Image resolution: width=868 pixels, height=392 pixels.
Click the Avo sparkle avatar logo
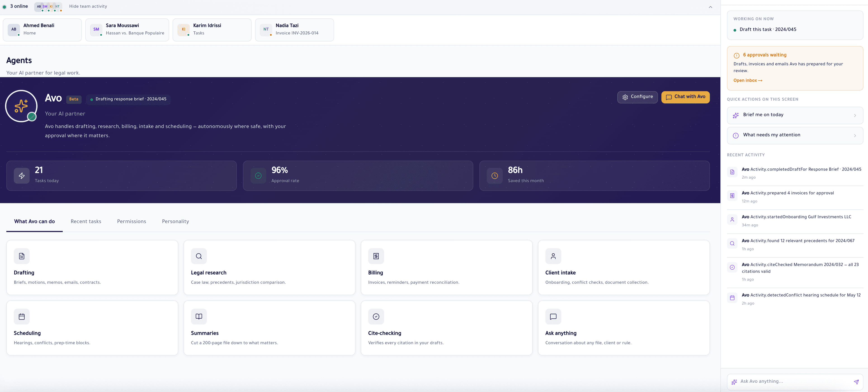[x=21, y=106]
